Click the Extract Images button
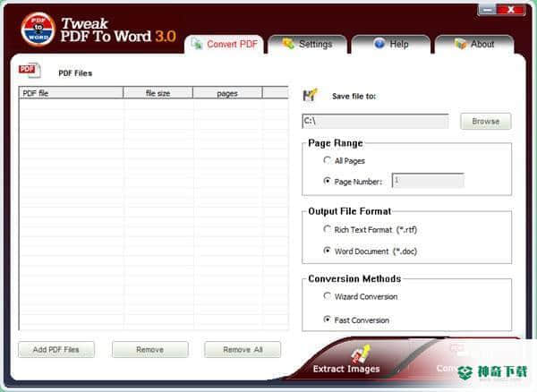The image size is (537, 392). pyautogui.click(x=346, y=360)
